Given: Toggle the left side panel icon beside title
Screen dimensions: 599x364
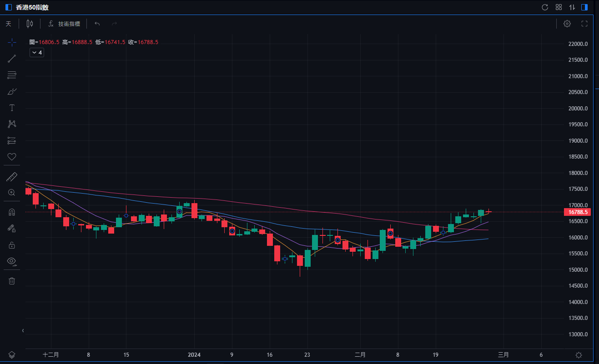Looking at the screenshot, I should [9, 7].
